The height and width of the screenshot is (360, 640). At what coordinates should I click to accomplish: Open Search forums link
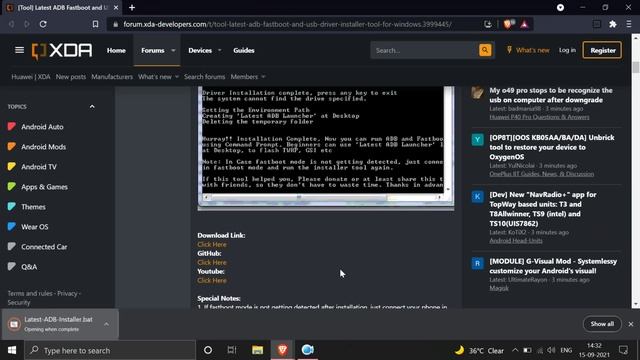tap(204, 77)
